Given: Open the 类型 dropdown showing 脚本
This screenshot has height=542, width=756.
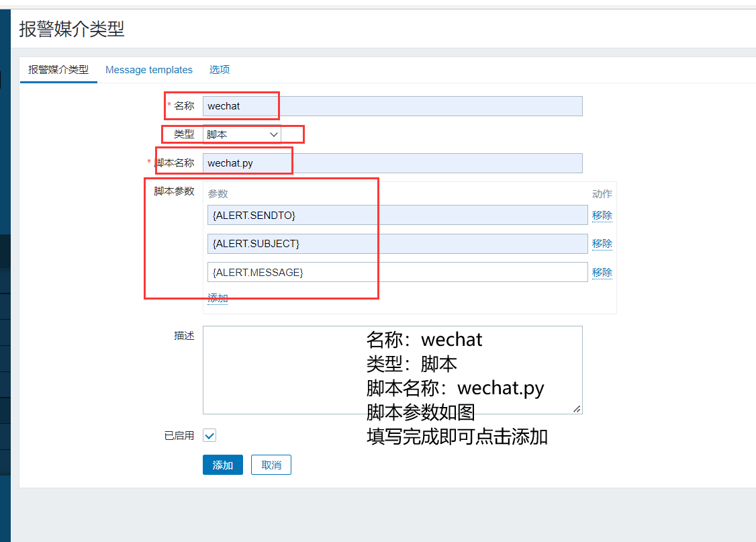Looking at the screenshot, I should pyautogui.click(x=242, y=134).
